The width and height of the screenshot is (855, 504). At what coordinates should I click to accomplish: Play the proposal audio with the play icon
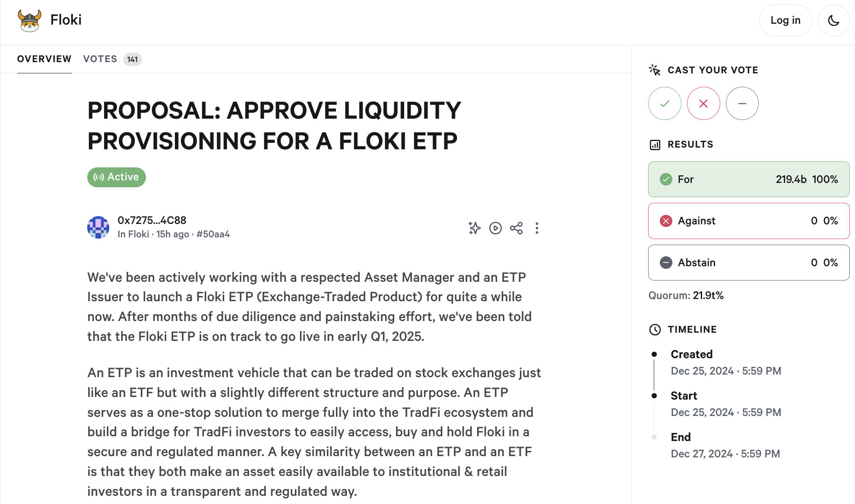(495, 228)
